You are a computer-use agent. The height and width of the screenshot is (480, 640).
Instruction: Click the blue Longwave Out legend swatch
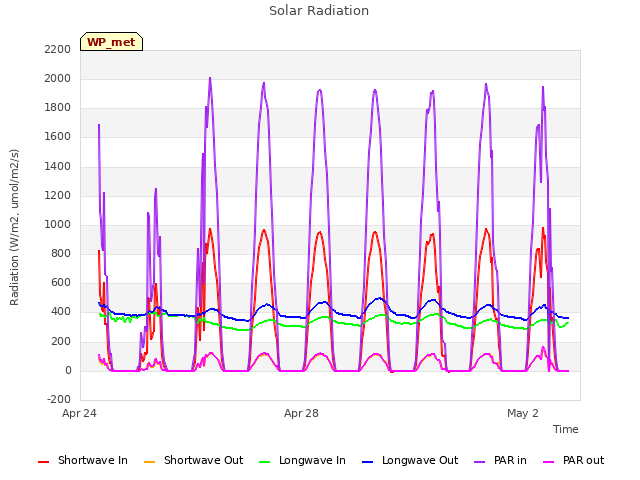click(368, 462)
